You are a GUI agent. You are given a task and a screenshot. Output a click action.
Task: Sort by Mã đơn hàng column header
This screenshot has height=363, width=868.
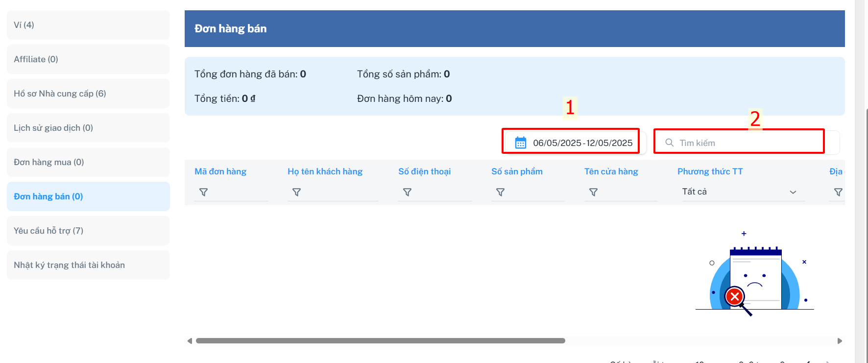[x=220, y=171]
